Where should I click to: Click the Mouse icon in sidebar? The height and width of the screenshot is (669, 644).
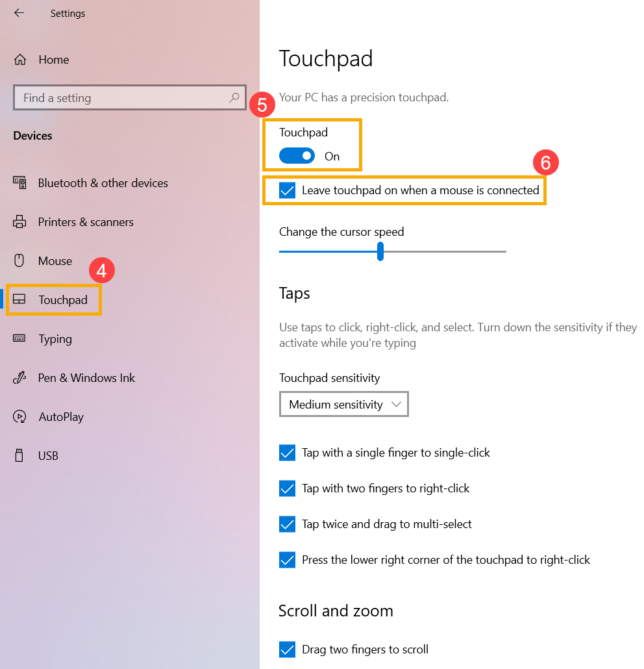(19, 261)
